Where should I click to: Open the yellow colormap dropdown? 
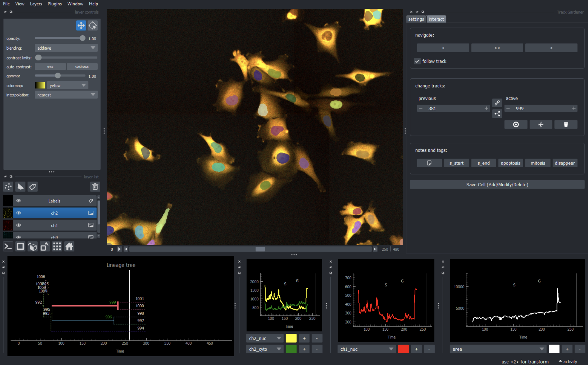point(68,85)
